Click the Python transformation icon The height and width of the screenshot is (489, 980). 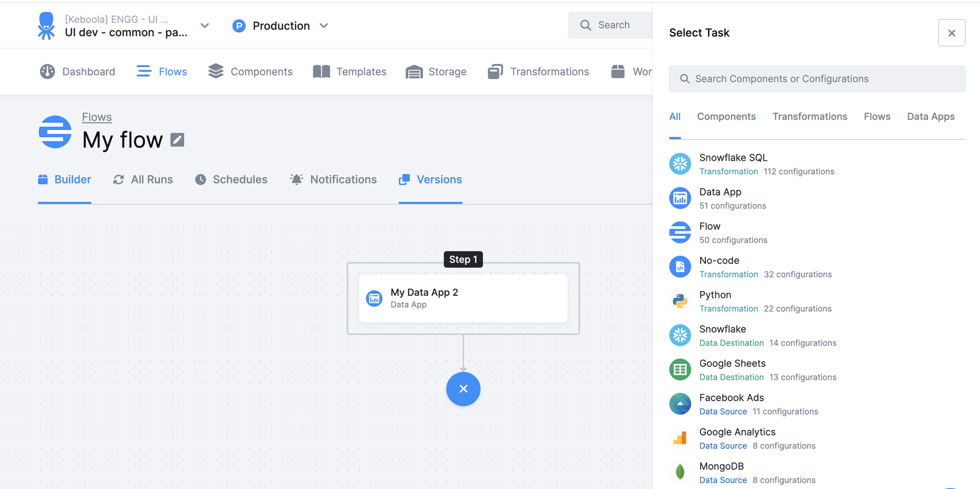pos(680,301)
